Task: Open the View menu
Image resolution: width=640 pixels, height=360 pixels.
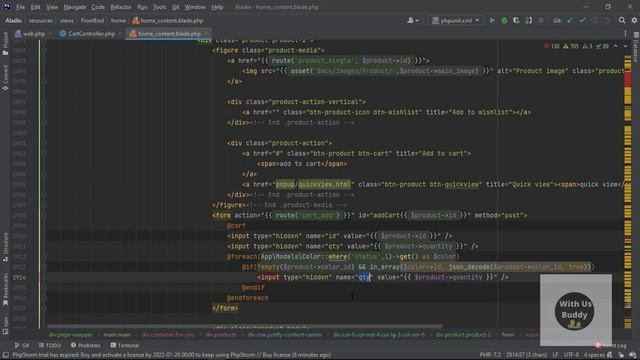Action: 52,7
